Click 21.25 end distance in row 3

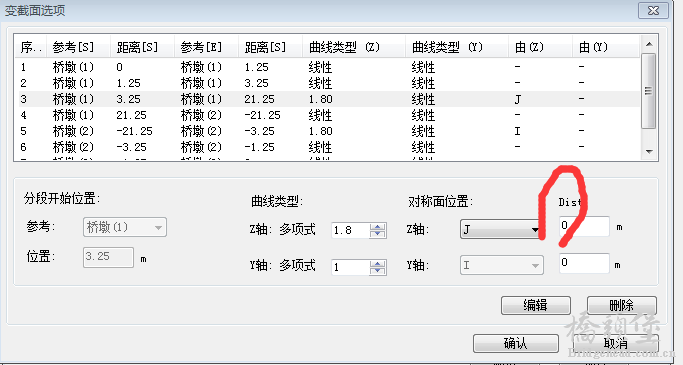tap(259, 99)
